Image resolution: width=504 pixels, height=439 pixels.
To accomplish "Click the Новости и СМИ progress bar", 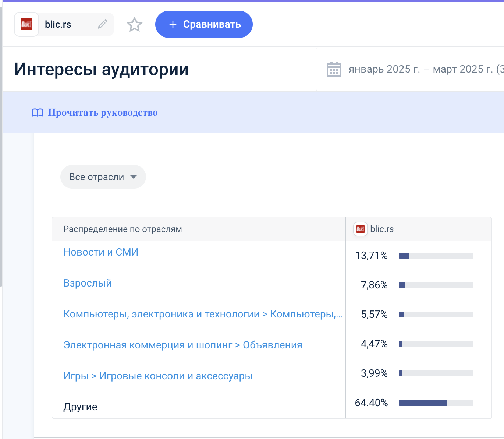I will pos(436,256).
